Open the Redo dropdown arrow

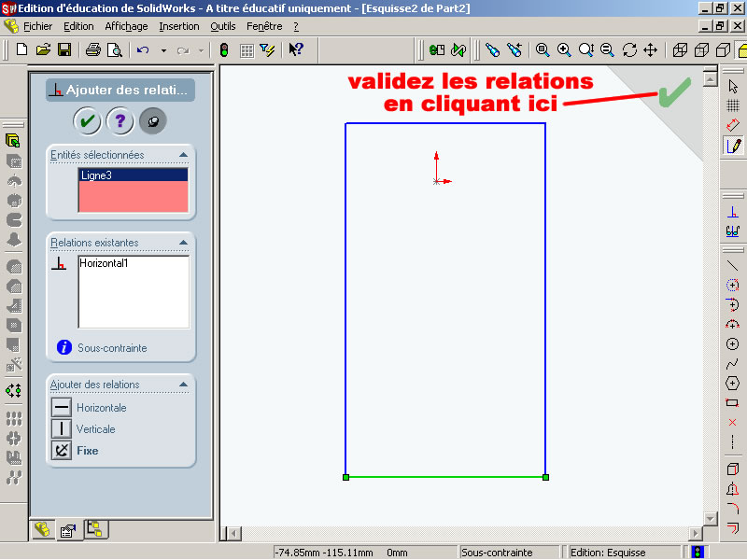[x=201, y=50]
